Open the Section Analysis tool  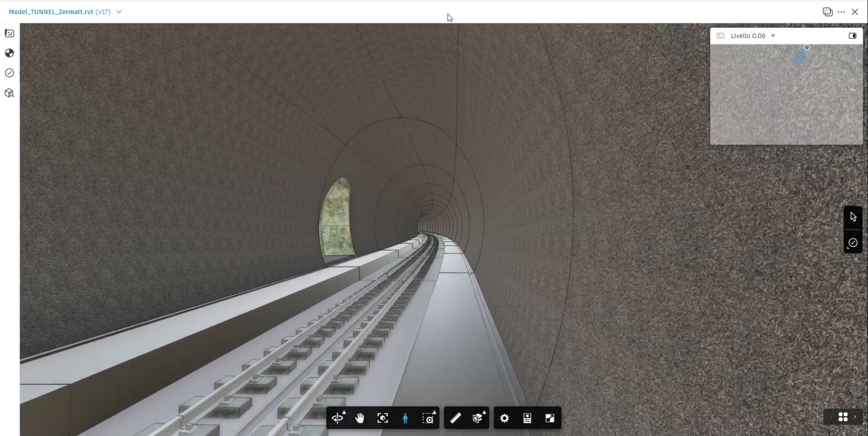(478, 418)
